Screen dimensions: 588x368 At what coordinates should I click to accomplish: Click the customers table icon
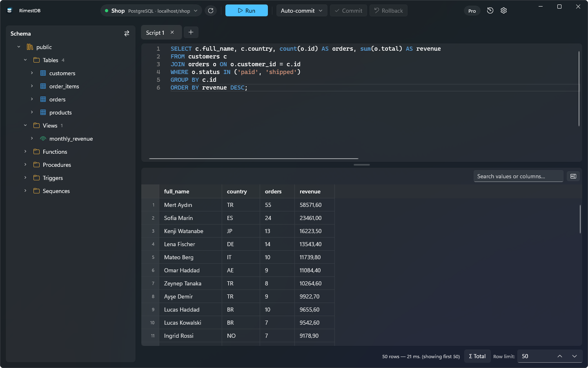43,73
